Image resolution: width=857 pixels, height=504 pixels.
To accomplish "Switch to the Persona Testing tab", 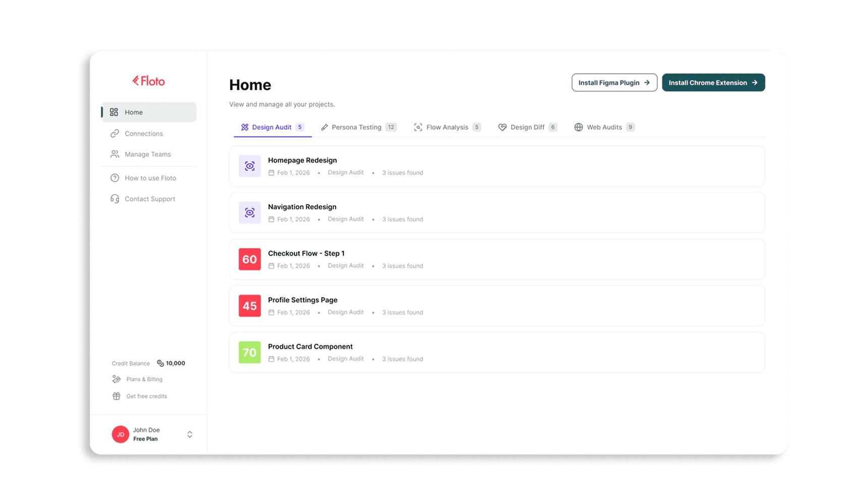I will click(359, 127).
